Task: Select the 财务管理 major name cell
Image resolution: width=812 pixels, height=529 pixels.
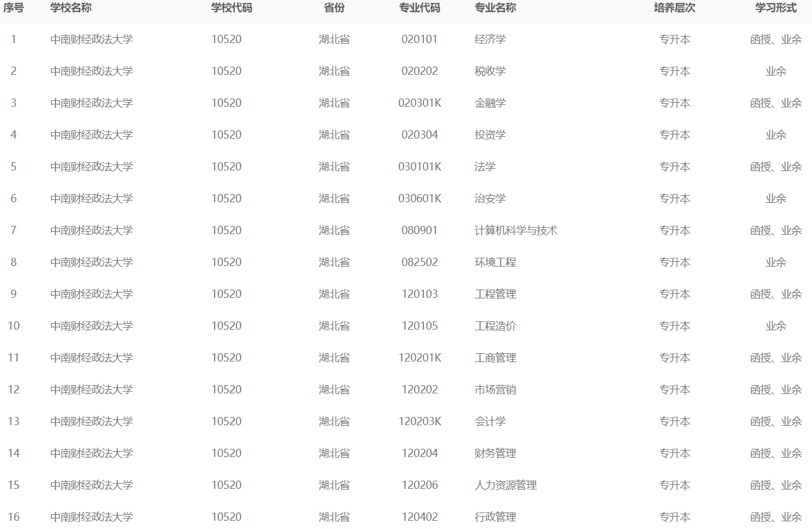Action: [495, 454]
